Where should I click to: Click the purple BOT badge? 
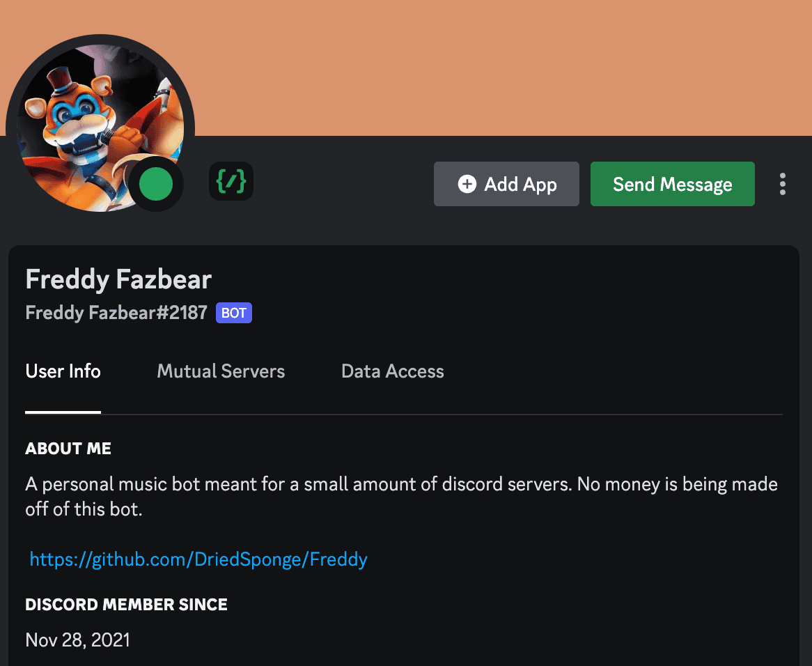coord(233,313)
